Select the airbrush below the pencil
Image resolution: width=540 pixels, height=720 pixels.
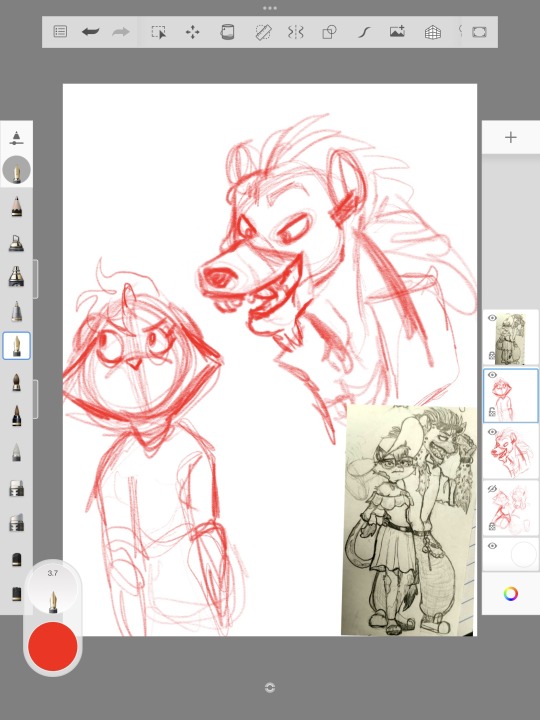point(17,243)
